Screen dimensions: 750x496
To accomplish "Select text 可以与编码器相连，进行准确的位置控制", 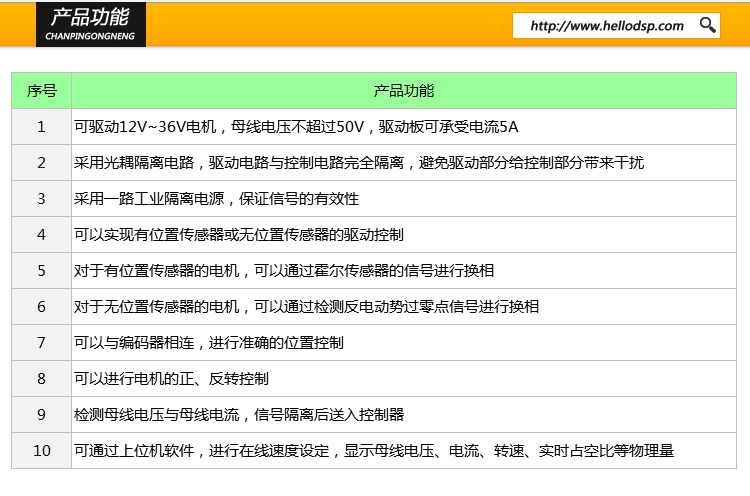I will click(209, 342).
